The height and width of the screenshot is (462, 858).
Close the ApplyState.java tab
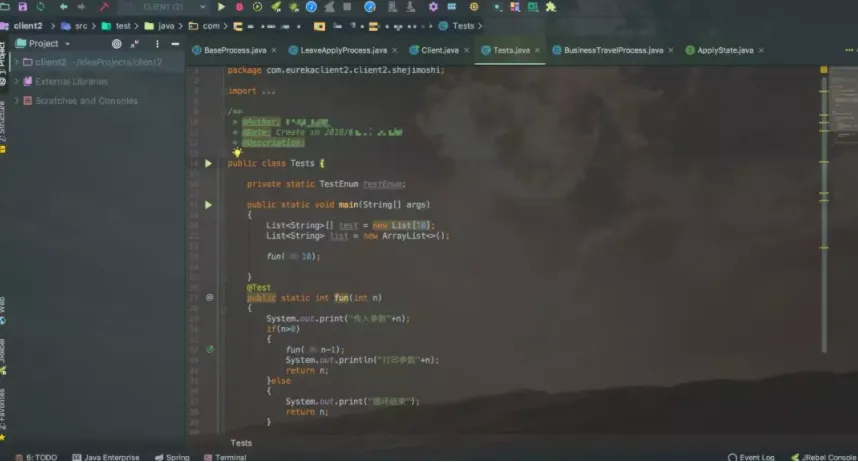(761, 50)
